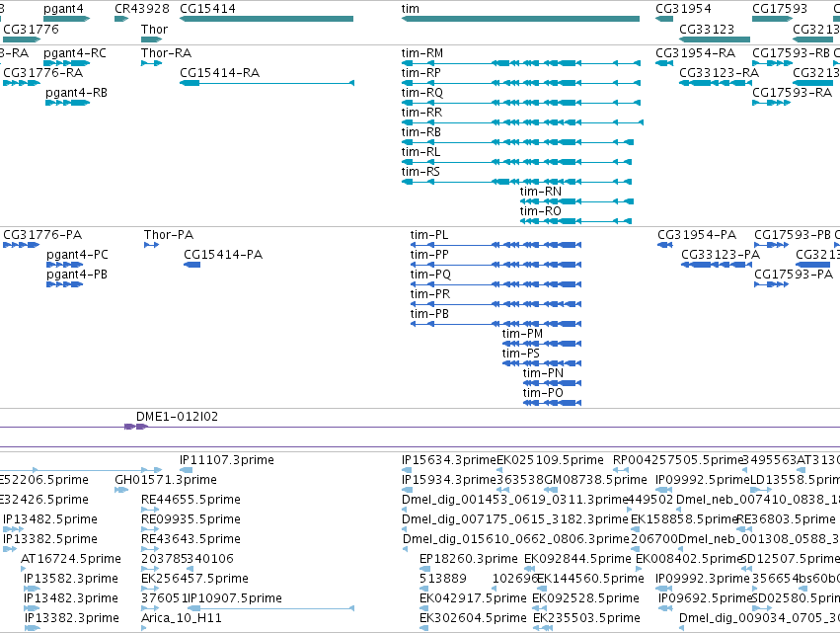Select protein tim-PB

[496, 324]
